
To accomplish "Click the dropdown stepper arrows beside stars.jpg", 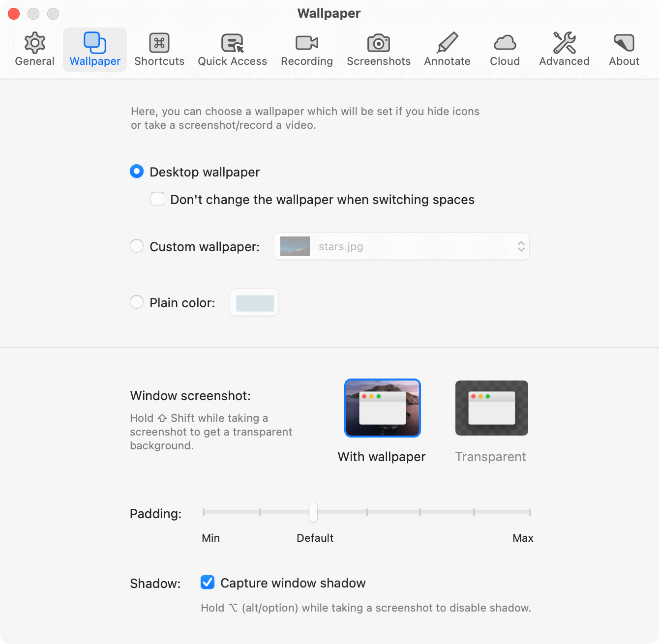I will click(x=521, y=246).
